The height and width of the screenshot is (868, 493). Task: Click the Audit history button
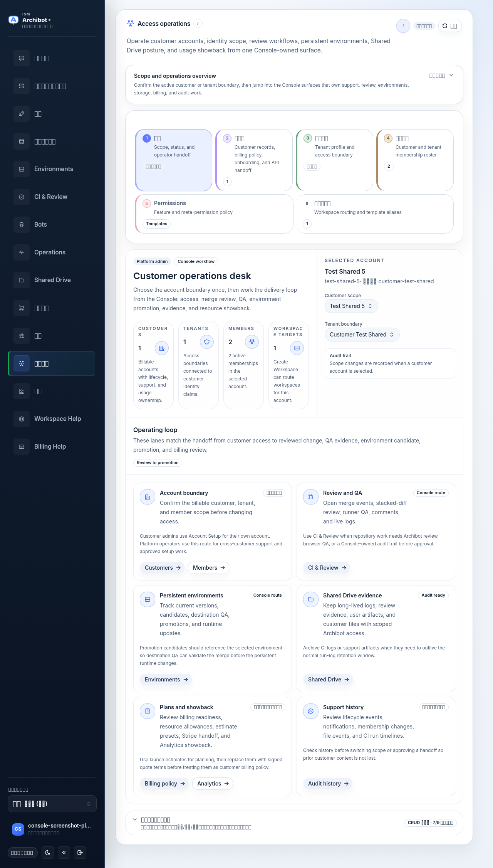point(328,784)
